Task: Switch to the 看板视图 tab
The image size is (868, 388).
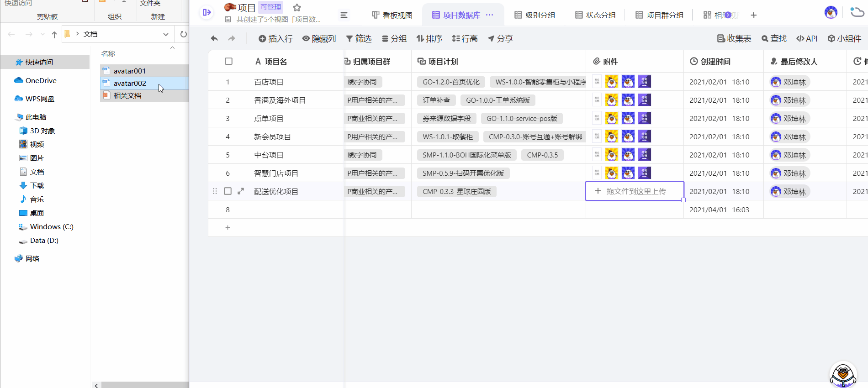Action: pos(392,15)
